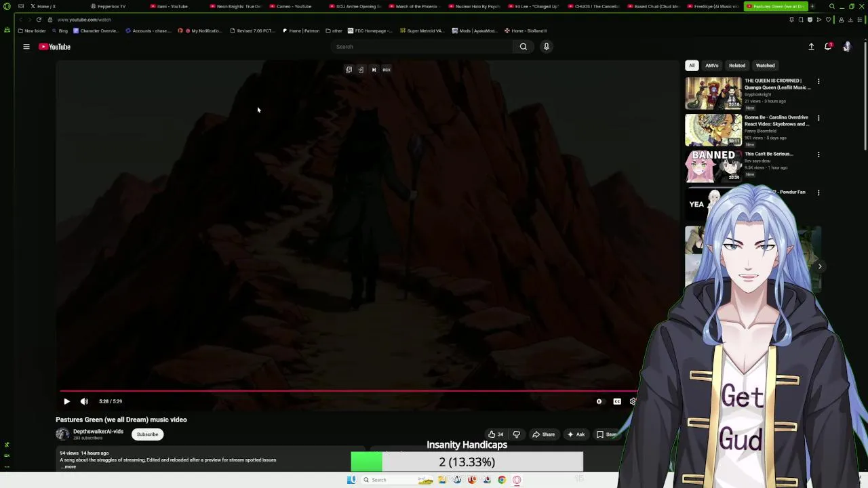Image resolution: width=868 pixels, height=488 pixels.
Task: Open browser tab search magnifier icon
Action: (832, 6)
